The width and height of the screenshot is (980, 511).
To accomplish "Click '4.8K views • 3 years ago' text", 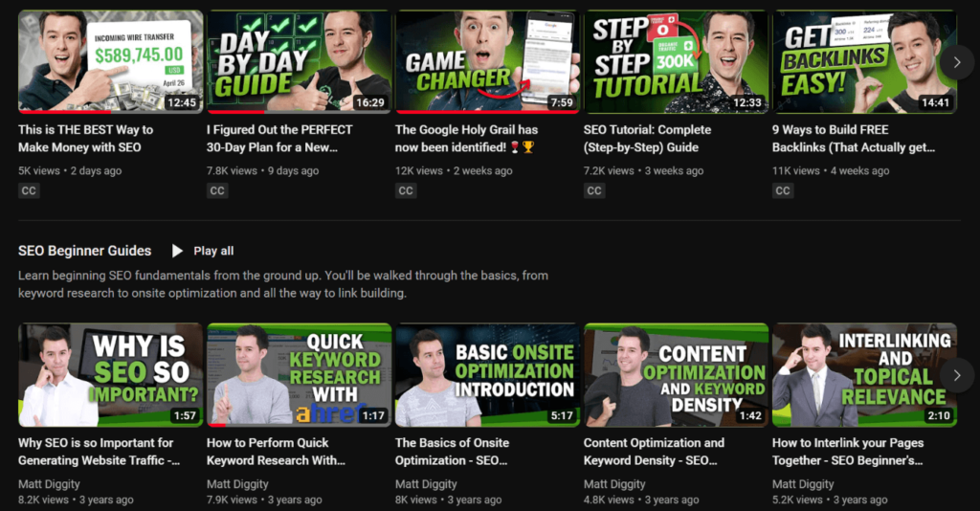I will tap(641, 500).
